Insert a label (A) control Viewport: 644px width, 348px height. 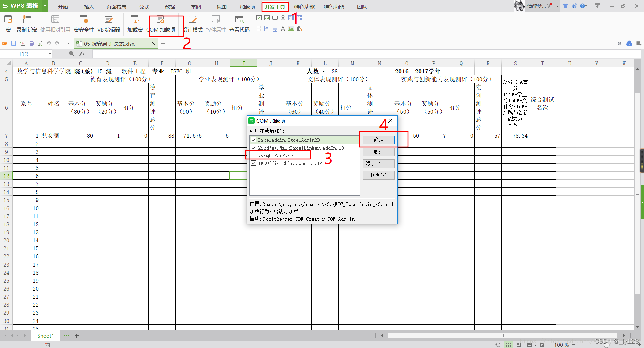[x=283, y=29]
